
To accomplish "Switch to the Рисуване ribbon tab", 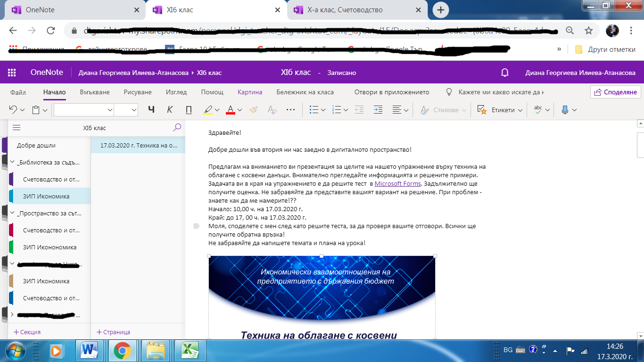I will pyautogui.click(x=138, y=92).
